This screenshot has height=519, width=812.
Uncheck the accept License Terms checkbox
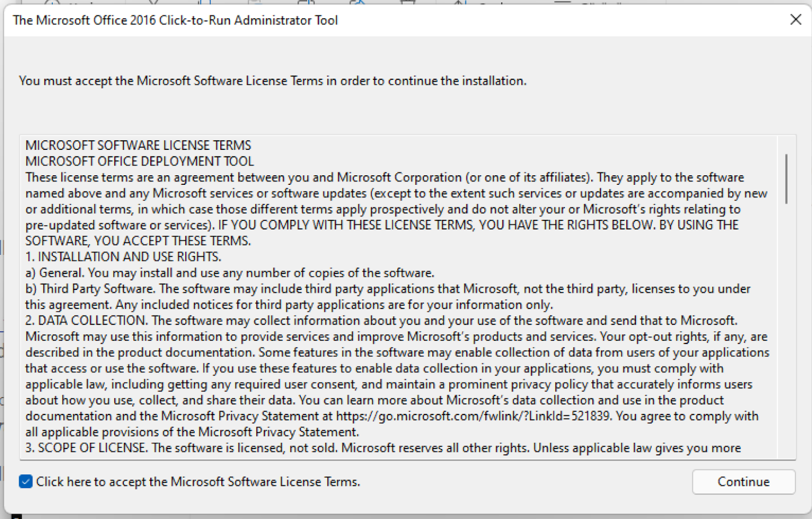pos(26,481)
